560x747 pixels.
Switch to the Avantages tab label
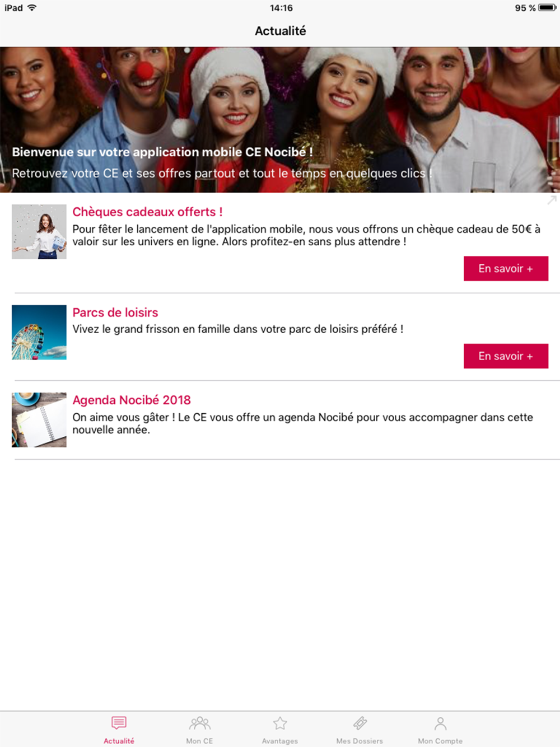tap(280, 741)
